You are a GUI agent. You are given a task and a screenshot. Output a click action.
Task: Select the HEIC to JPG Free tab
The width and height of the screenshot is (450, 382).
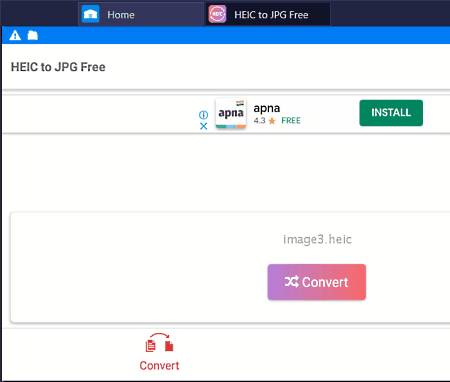(x=268, y=14)
